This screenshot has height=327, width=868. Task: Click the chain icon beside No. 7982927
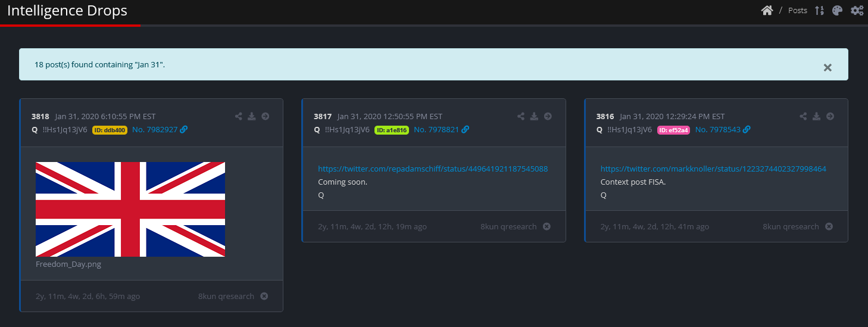pyautogui.click(x=184, y=129)
